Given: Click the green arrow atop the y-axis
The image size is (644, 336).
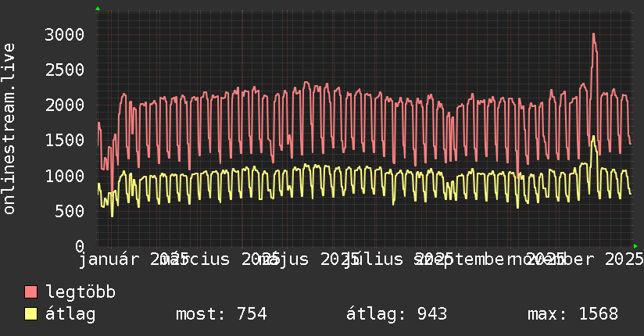Looking at the screenshot, I should pyautogui.click(x=98, y=9).
